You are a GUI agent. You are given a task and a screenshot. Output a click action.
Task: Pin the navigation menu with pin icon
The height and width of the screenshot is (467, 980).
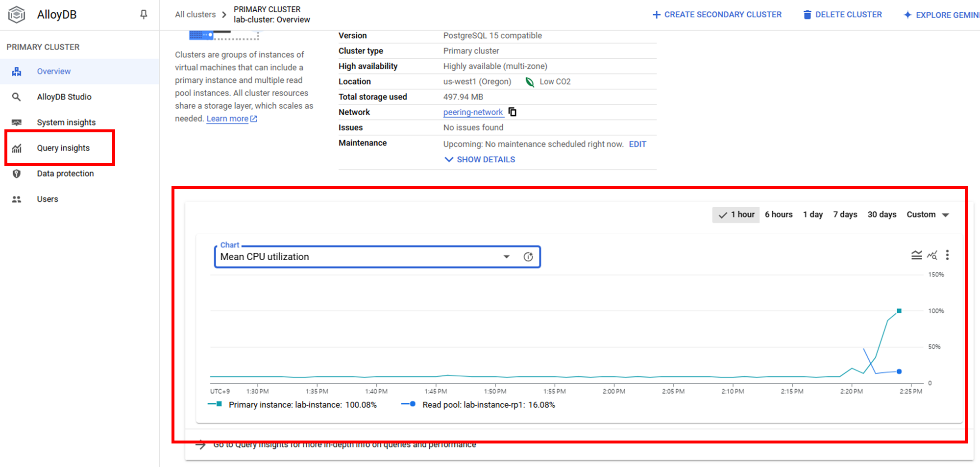(144, 15)
